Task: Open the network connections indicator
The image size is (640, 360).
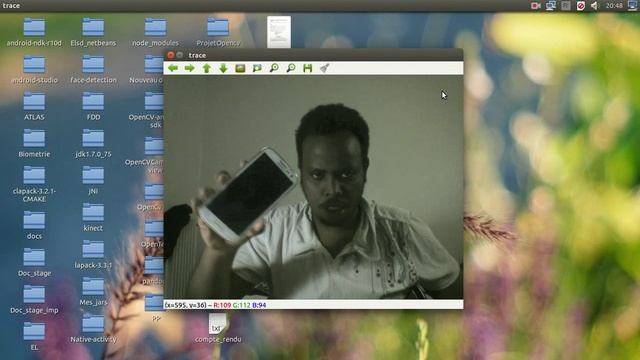Action: tap(551, 5)
